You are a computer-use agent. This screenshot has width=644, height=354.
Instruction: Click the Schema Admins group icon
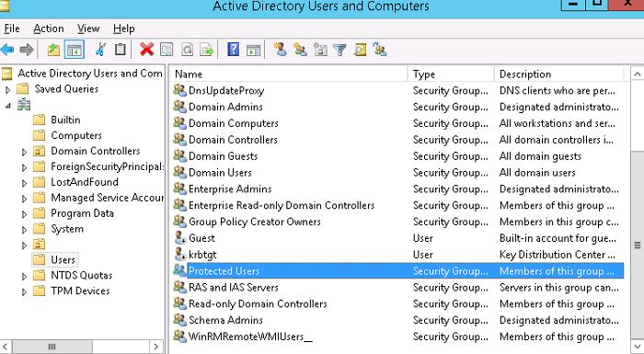tap(180, 320)
